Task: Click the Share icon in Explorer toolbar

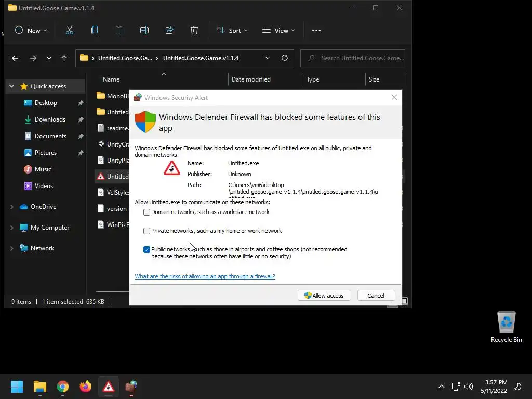Action: click(x=169, y=30)
